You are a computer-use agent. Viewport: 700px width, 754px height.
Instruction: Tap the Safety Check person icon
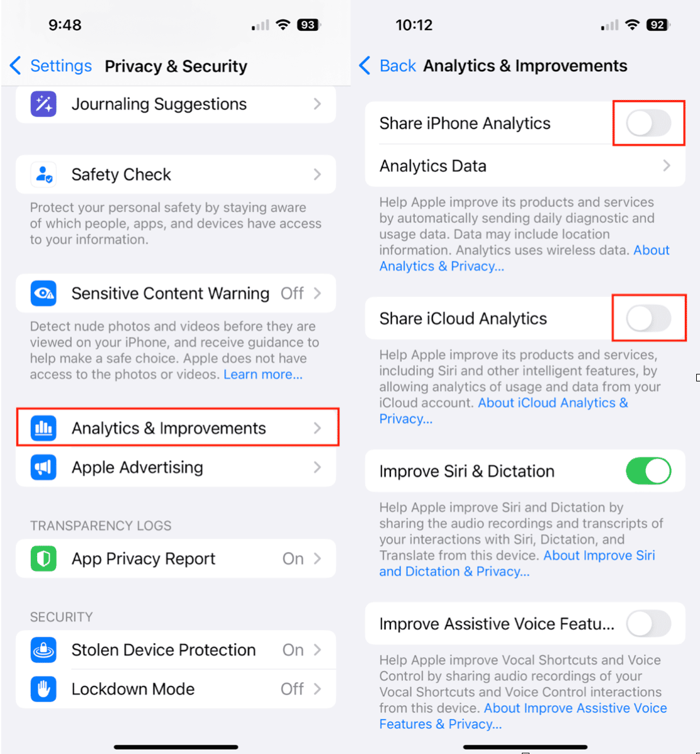[x=43, y=174]
